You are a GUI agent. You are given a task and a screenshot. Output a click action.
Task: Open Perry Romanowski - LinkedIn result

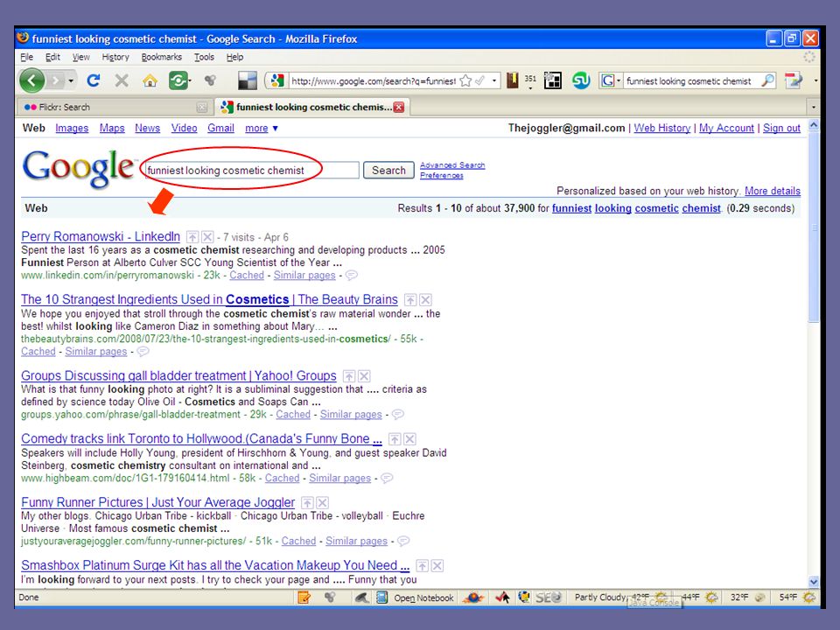(101, 236)
